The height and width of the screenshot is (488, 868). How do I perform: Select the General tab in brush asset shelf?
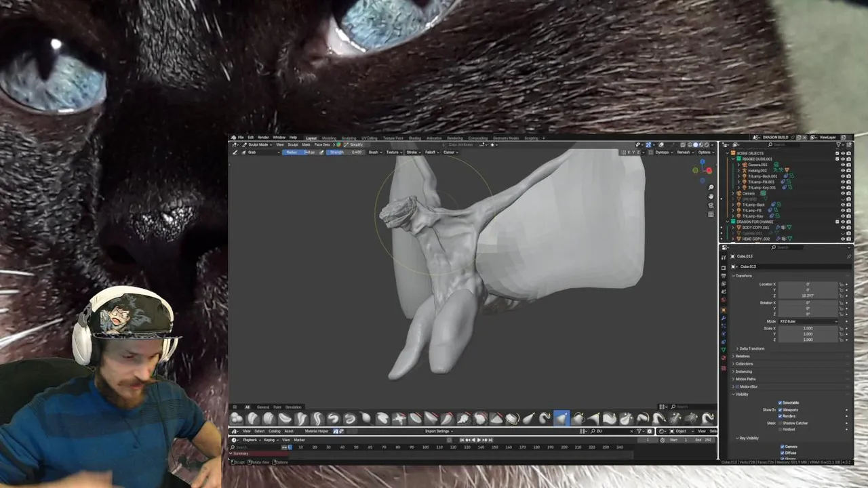[x=262, y=407]
